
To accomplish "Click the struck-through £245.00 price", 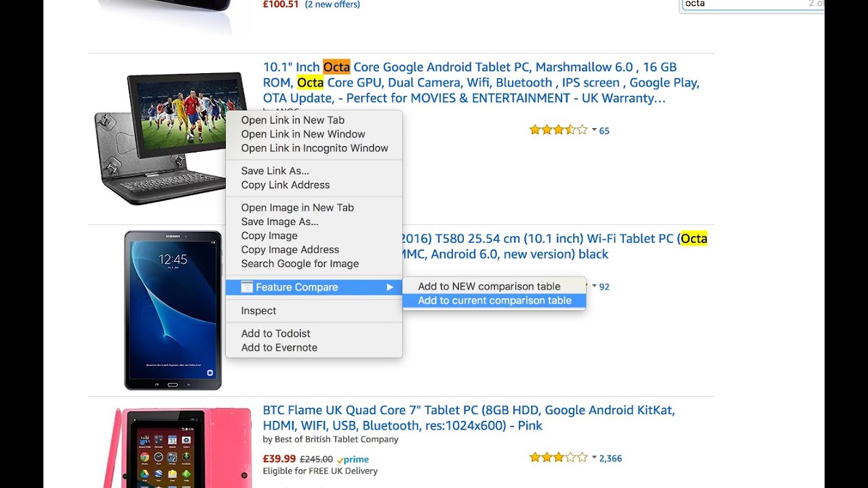I will (317, 459).
